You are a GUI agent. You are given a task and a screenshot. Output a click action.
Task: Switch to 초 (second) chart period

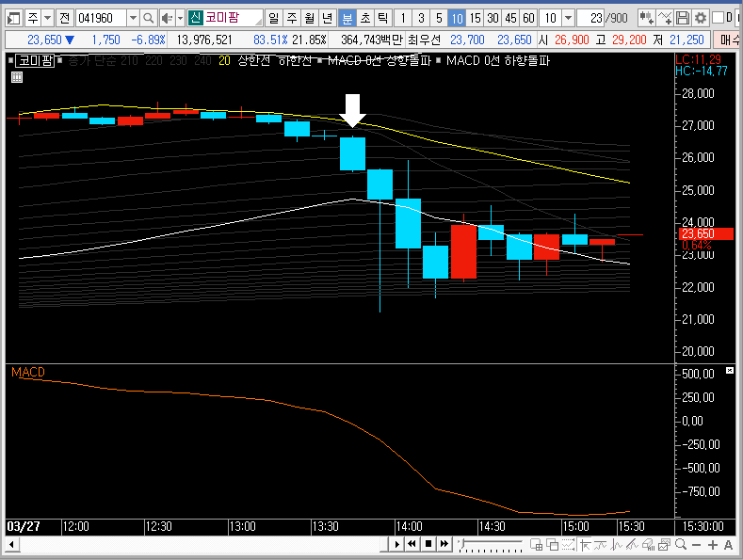(x=365, y=19)
